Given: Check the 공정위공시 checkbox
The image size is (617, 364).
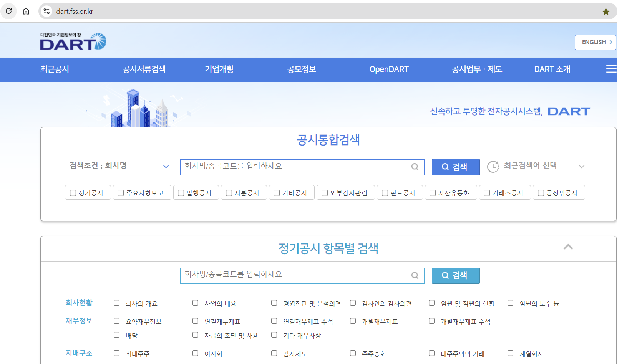Looking at the screenshot, I should (541, 193).
